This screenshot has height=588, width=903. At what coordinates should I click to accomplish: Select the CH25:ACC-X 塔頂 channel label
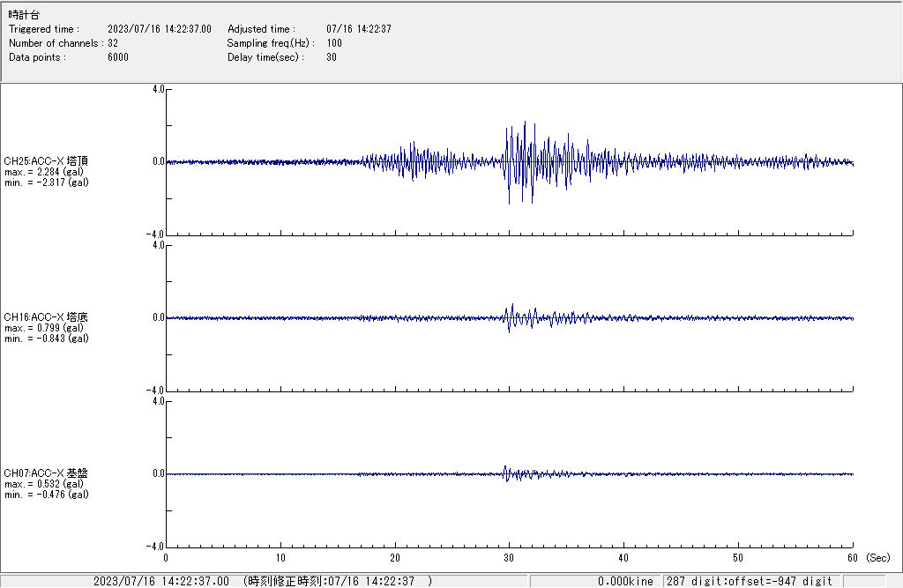[46, 161]
